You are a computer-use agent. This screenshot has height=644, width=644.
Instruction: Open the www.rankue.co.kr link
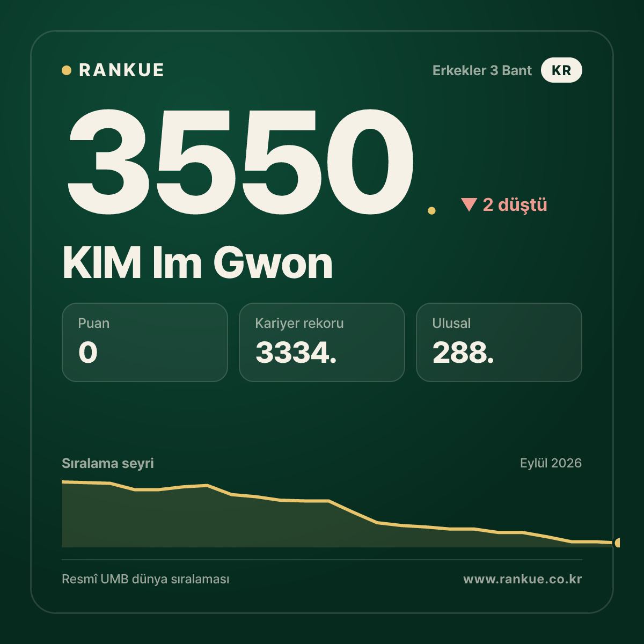coord(523,579)
